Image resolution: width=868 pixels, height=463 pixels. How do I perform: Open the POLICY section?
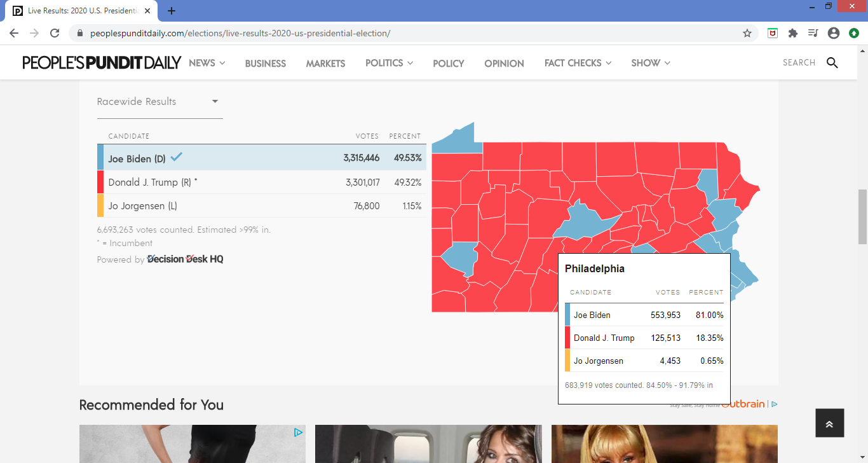pos(449,63)
